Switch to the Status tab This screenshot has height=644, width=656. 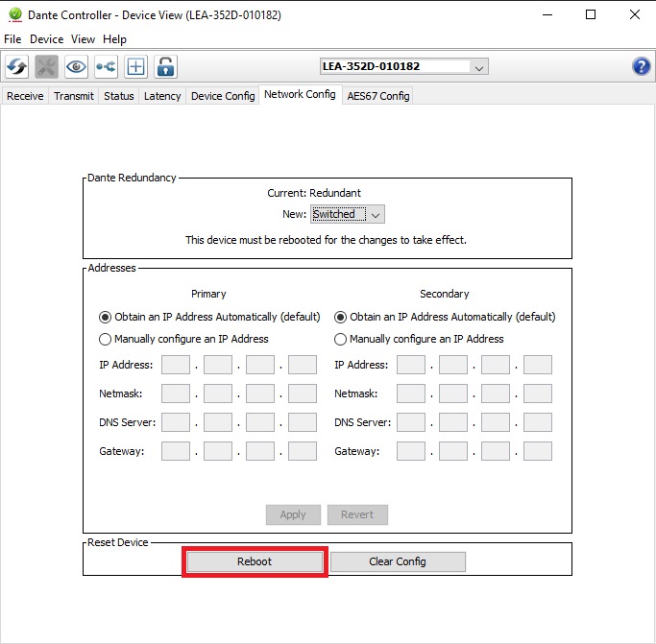(119, 96)
